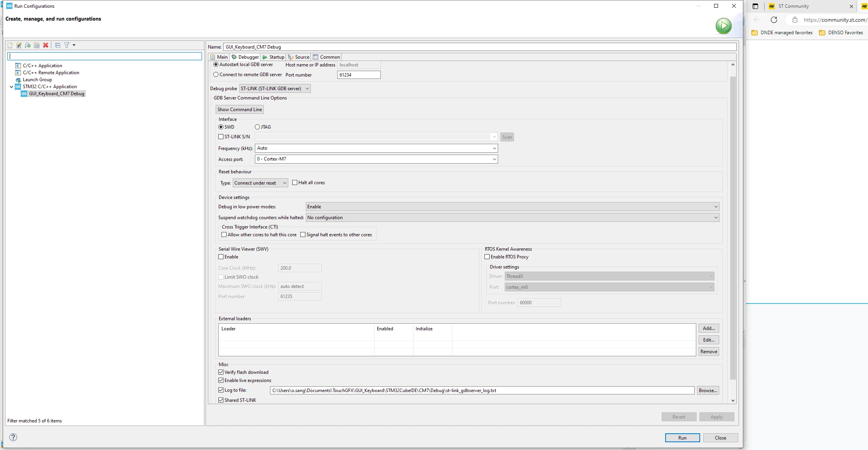
Task: Uncheck Enable live expressions
Action: pos(221,380)
